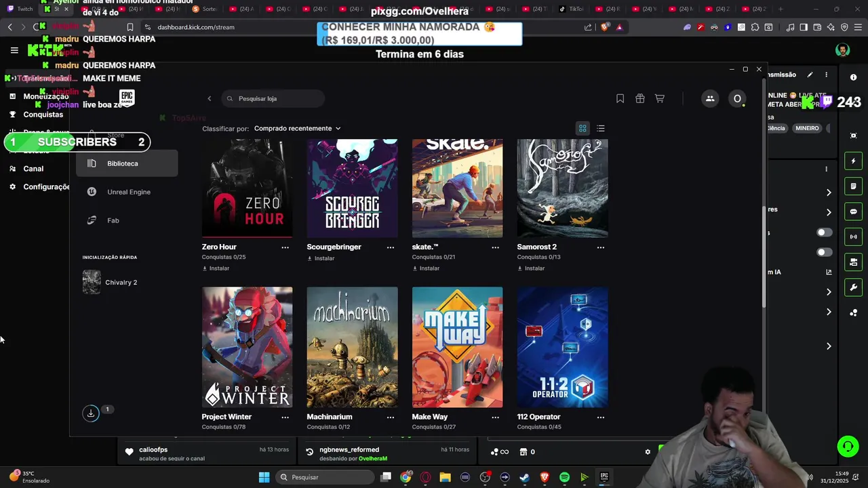Open Steam from the taskbar
The height and width of the screenshot is (488, 868).
[x=524, y=477]
